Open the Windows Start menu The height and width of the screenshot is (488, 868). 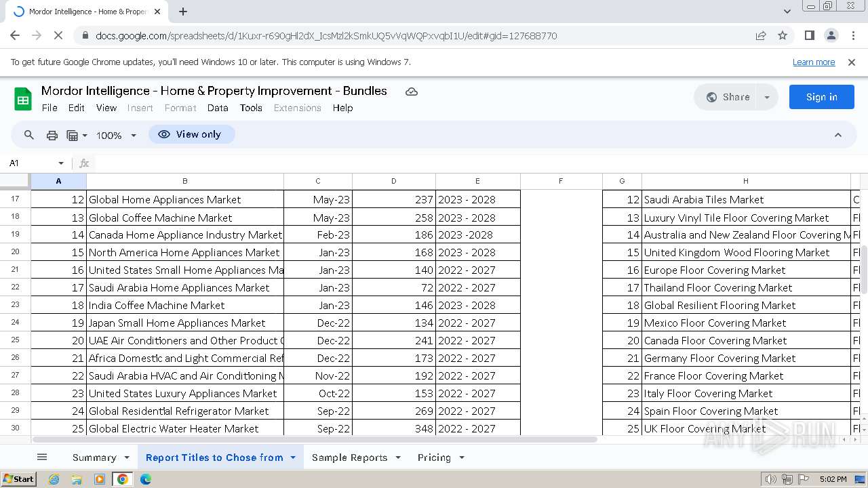point(19,479)
